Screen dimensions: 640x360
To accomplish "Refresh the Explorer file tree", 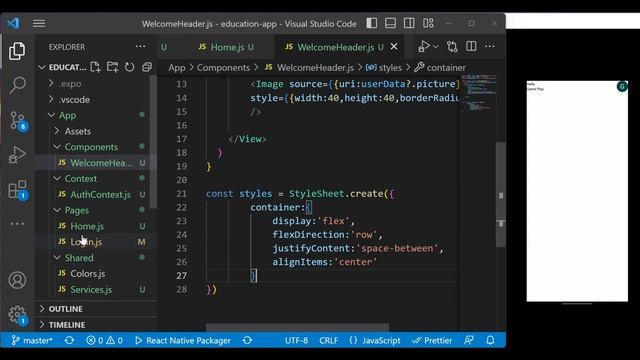I will click(x=129, y=67).
